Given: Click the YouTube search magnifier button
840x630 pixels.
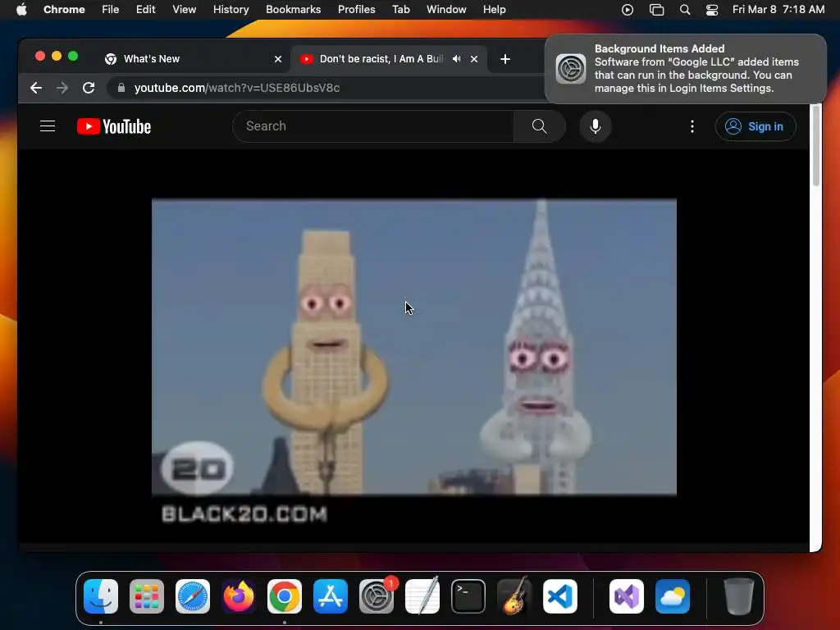Looking at the screenshot, I should click(x=540, y=126).
